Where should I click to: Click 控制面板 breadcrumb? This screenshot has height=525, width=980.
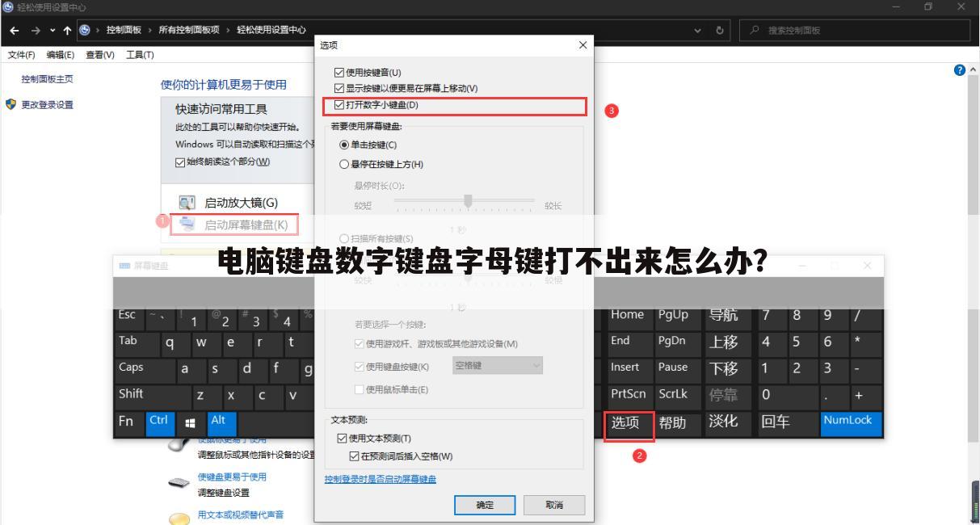click(x=124, y=31)
